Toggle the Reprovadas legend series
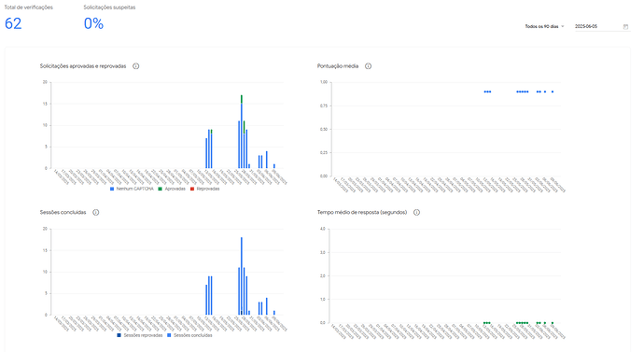This screenshot has height=352, width=644. (x=205, y=189)
